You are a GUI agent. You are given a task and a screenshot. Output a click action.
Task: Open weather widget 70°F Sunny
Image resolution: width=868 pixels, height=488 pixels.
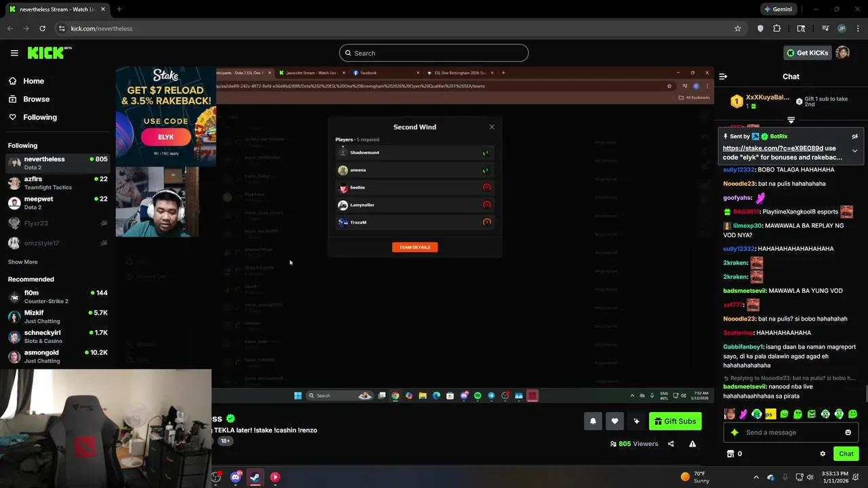pos(696,477)
